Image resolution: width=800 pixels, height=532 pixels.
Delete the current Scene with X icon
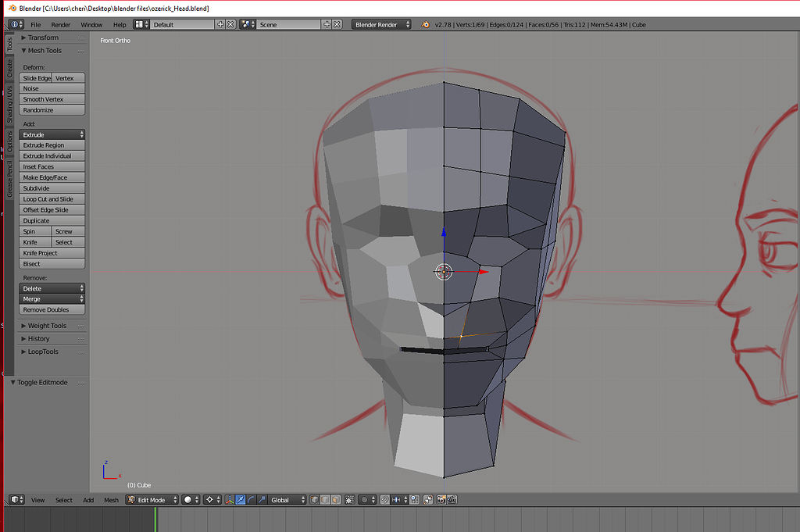(x=337, y=24)
